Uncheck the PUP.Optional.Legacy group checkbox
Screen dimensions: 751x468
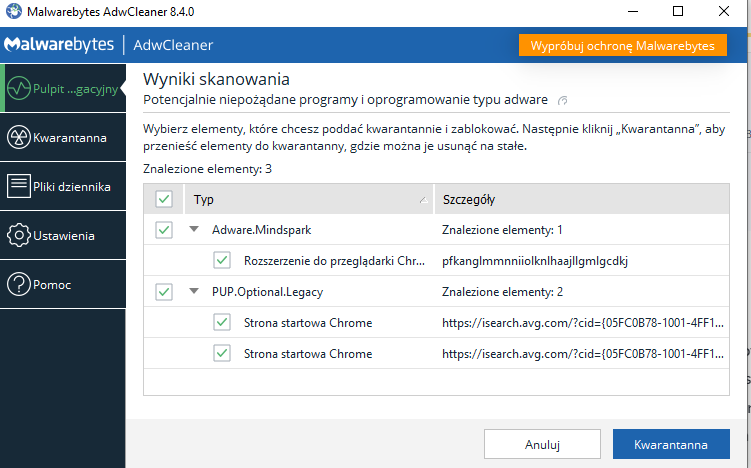click(164, 291)
